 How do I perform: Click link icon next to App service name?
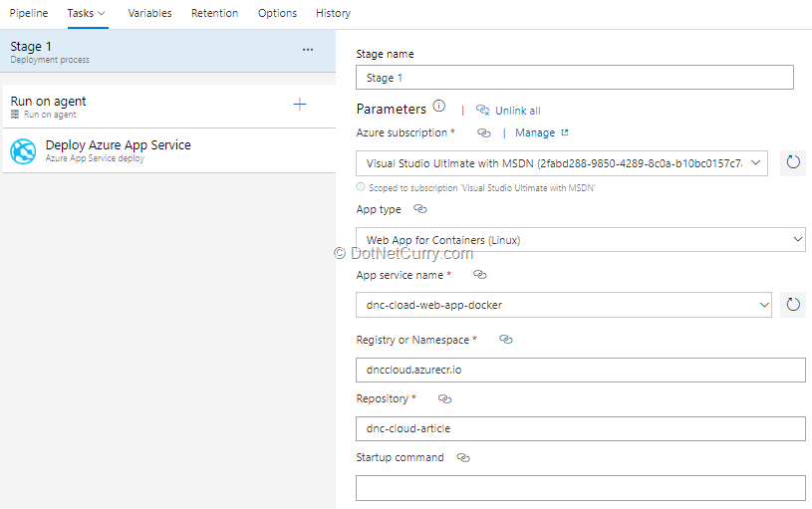[480, 275]
